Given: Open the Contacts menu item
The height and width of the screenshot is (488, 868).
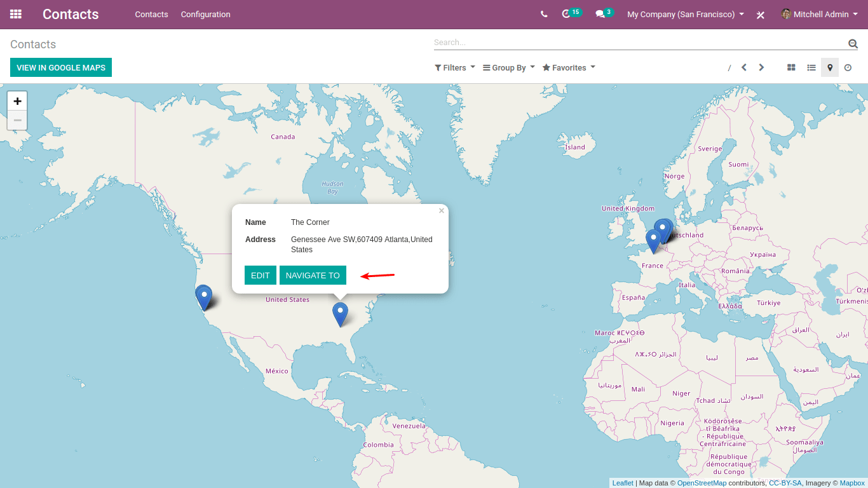Looking at the screenshot, I should 151,14.
